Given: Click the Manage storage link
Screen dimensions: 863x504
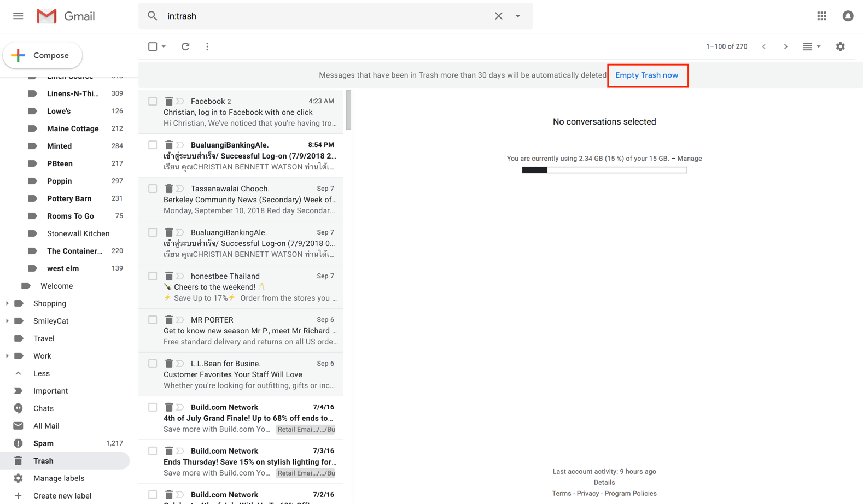Looking at the screenshot, I should point(690,159).
